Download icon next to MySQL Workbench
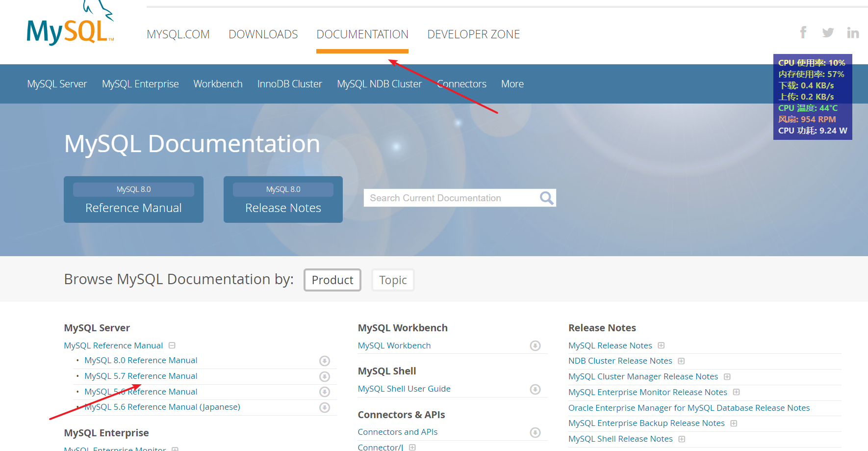 tap(536, 345)
